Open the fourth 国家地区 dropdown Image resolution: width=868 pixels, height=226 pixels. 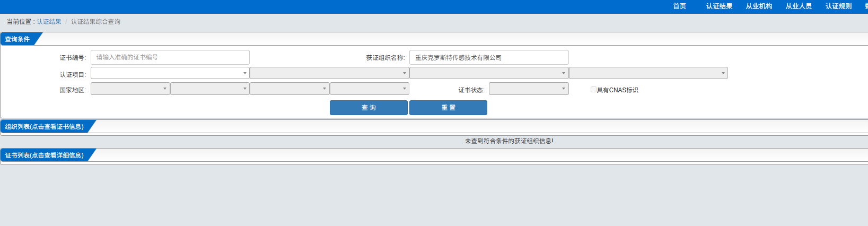pyautogui.click(x=370, y=89)
